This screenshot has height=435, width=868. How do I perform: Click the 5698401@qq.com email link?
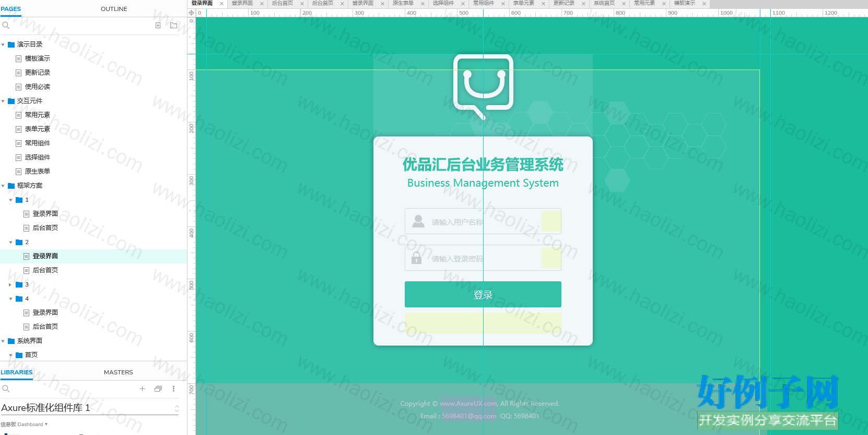pos(469,416)
